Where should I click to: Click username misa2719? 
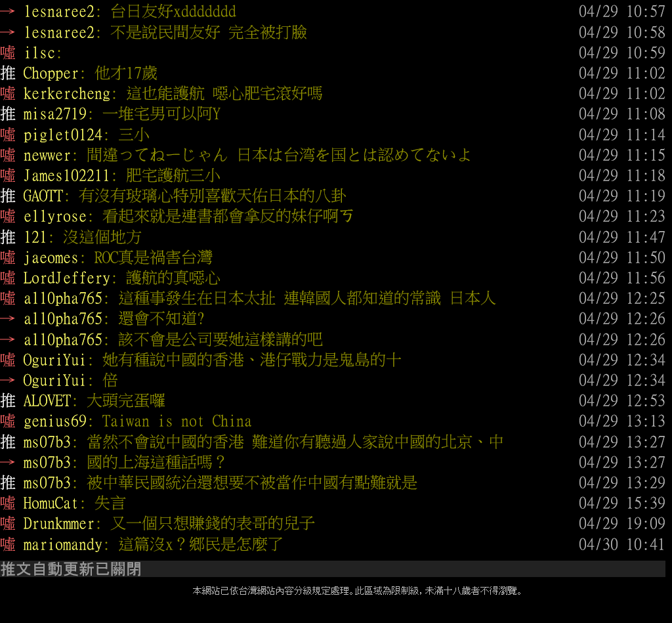coord(55,114)
